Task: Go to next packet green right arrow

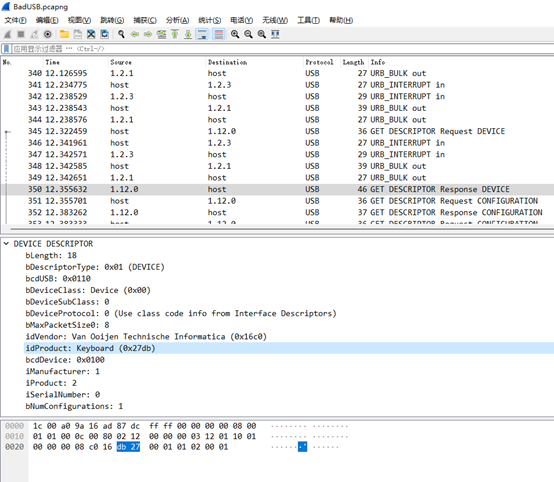Action: pyautogui.click(x=148, y=34)
